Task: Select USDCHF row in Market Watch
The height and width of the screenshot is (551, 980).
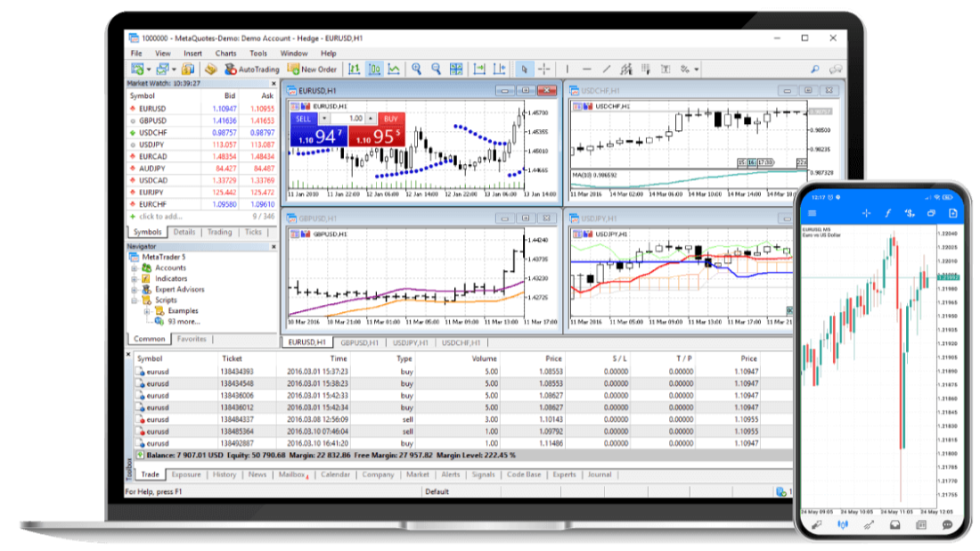Action: pyautogui.click(x=201, y=133)
